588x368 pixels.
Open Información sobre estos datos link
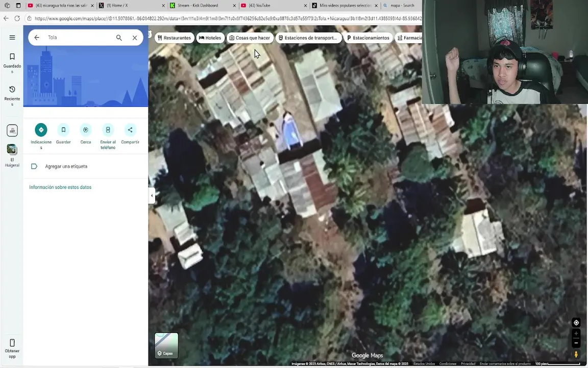(x=60, y=187)
